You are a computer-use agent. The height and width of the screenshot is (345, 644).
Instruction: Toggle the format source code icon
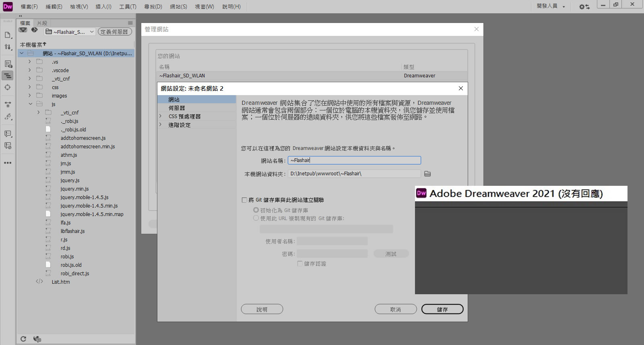(x=8, y=75)
